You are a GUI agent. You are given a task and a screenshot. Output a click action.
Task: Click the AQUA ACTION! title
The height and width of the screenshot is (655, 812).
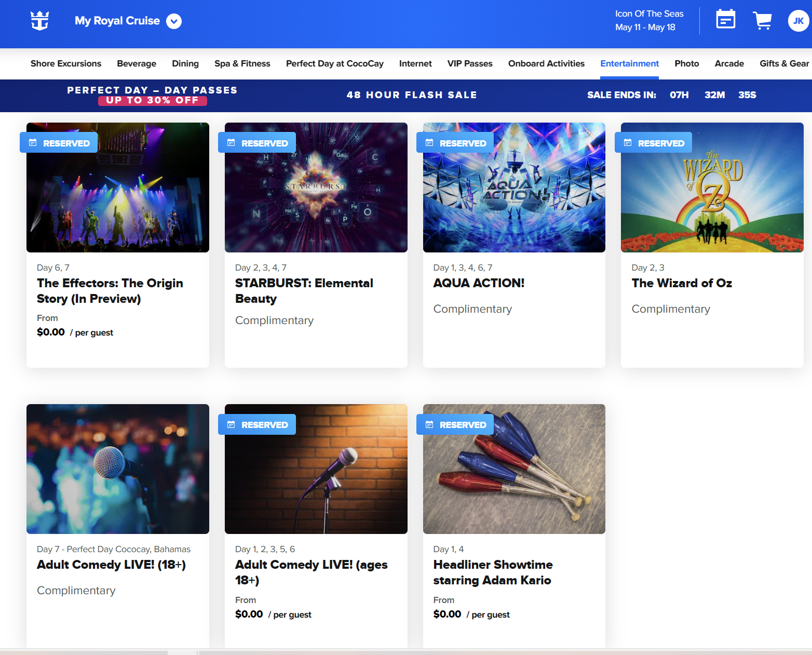click(x=479, y=283)
